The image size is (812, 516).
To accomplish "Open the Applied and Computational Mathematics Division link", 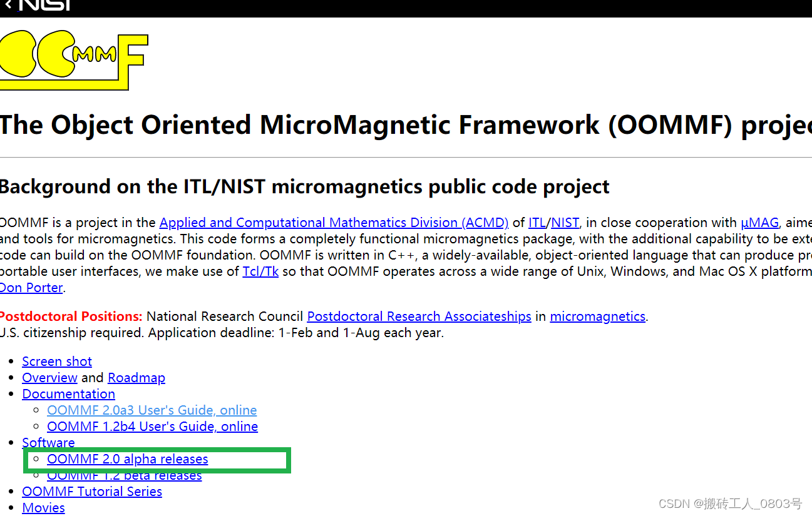I will tap(334, 223).
